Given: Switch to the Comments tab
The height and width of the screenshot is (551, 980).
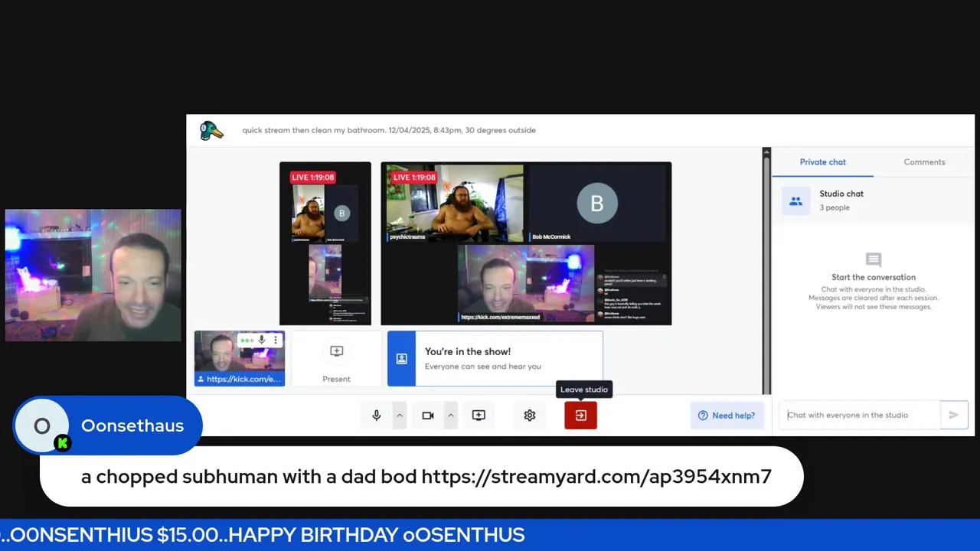Looking at the screenshot, I should click(x=924, y=162).
